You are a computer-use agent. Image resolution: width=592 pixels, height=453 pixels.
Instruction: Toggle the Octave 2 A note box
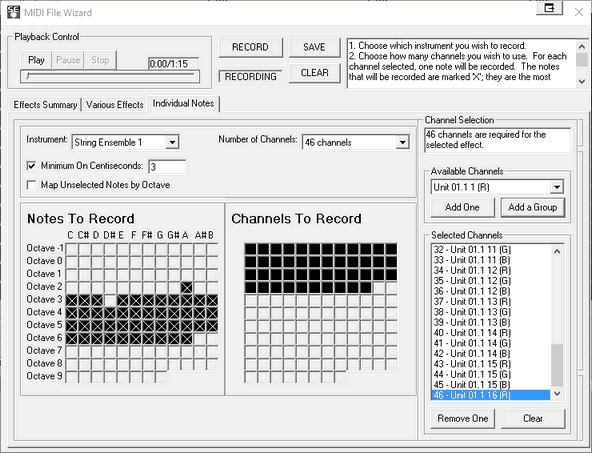tap(187, 287)
